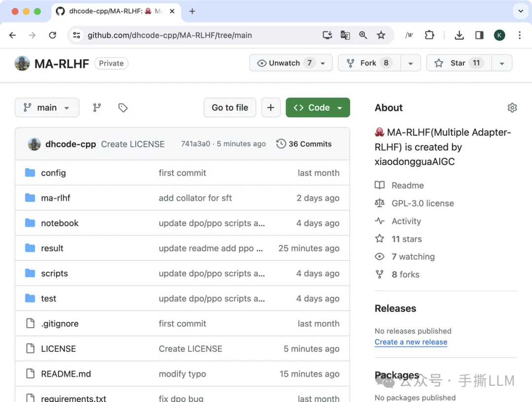Open the 36 Commits history
Viewport: 532px width, 402px height.
(x=304, y=144)
